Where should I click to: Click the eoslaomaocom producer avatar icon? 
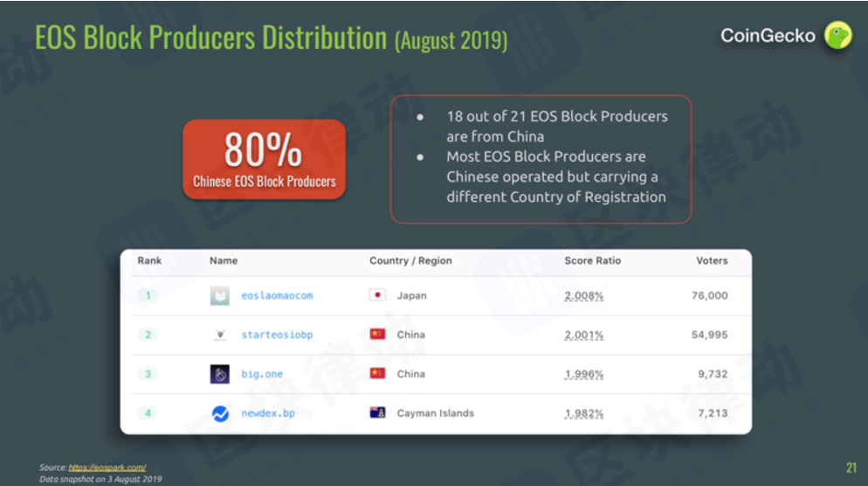click(220, 296)
